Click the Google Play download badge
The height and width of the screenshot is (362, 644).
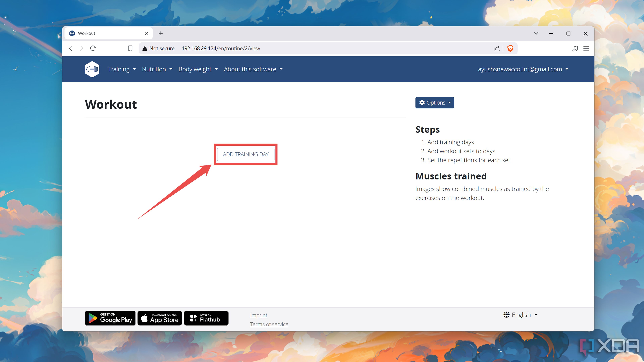point(110,318)
